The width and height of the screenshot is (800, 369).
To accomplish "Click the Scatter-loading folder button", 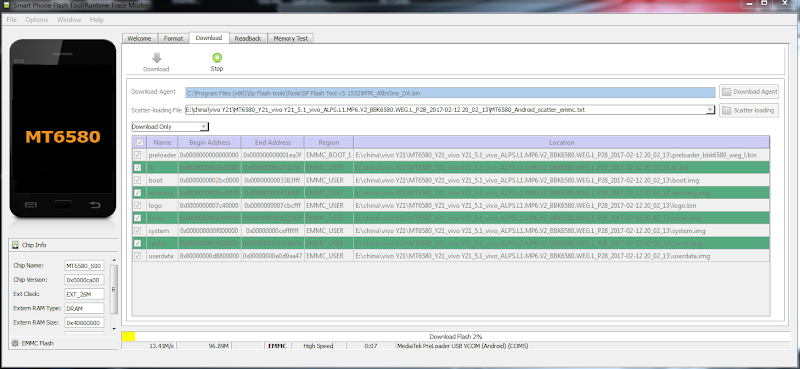I will [x=749, y=110].
